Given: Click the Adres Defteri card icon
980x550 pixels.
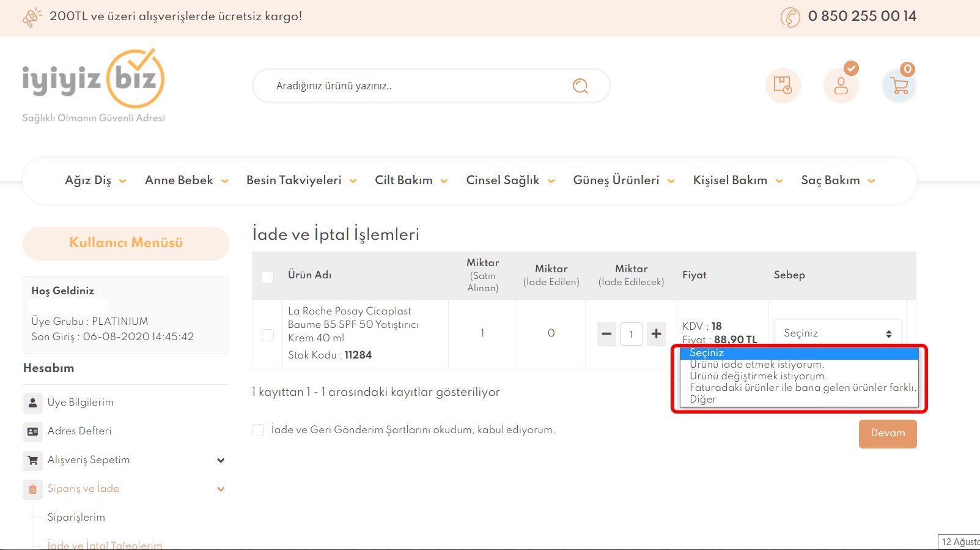Looking at the screenshot, I should pos(33,431).
